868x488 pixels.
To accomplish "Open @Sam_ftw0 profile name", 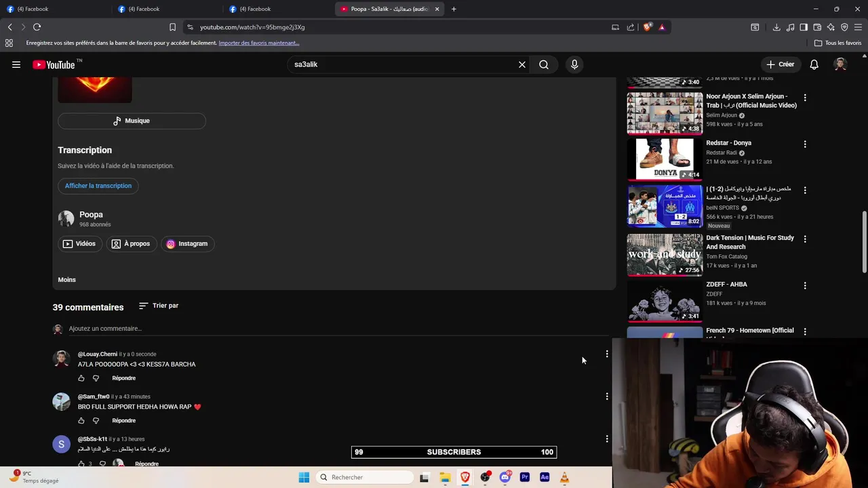I will pyautogui.click(x=94, y=396).
